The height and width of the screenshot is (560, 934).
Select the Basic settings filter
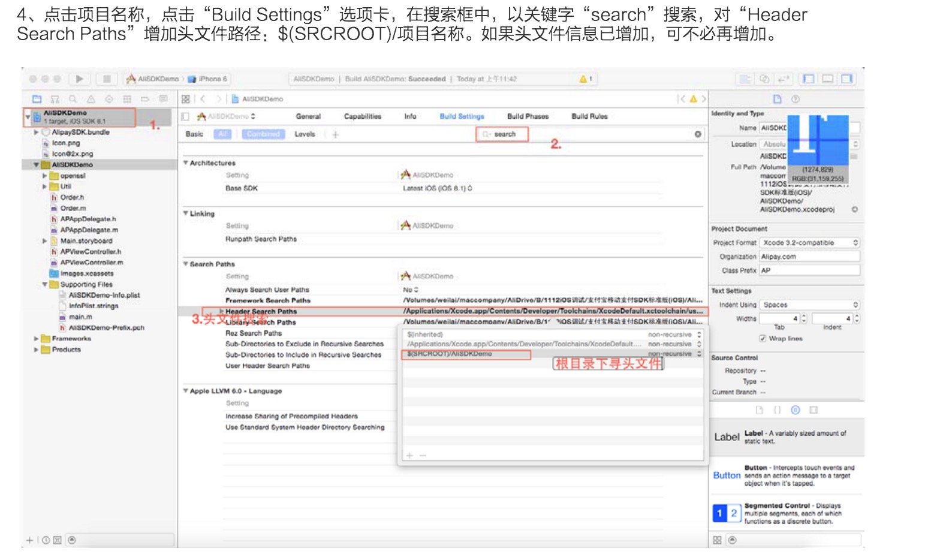pyautogui.click(x=194, y=134)
